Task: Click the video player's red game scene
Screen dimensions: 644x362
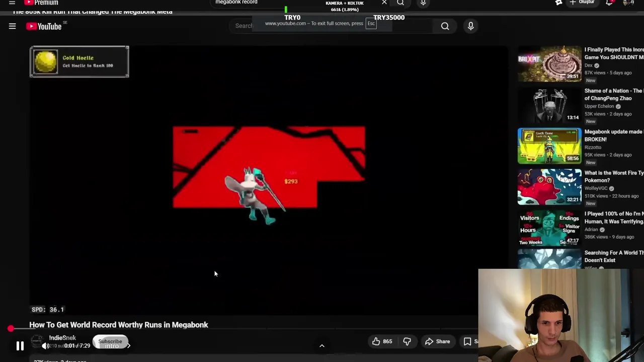Action: (269, 166)
